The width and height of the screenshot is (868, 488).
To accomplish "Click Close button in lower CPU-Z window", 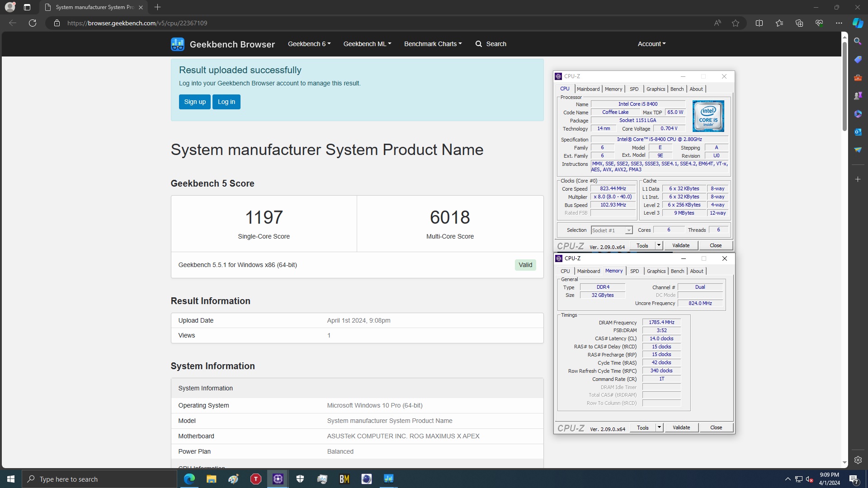I will 716,427.
